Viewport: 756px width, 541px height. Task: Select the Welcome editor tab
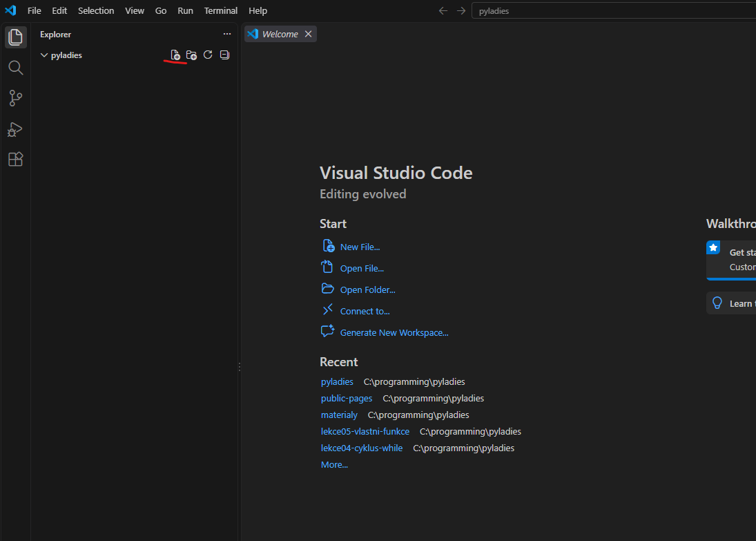coord(280,34)
